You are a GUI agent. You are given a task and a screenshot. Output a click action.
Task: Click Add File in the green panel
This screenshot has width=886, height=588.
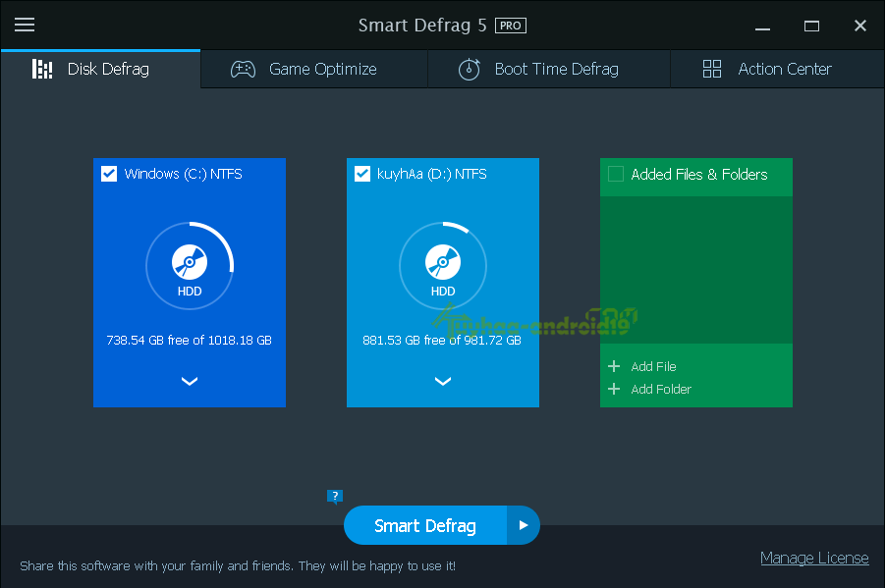653,366
